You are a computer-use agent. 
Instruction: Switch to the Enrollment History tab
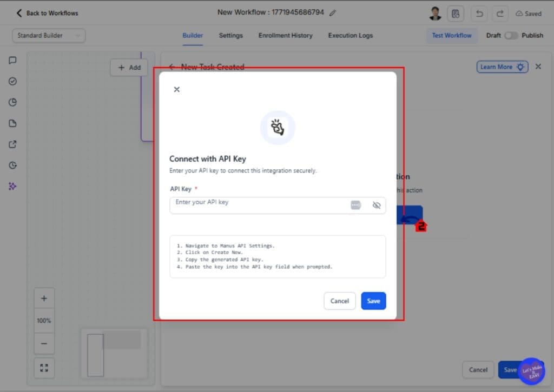coord(285,35)
